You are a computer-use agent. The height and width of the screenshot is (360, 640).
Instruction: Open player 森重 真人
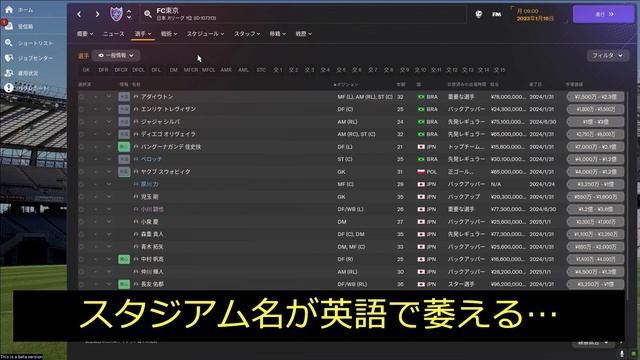[152, 234]
